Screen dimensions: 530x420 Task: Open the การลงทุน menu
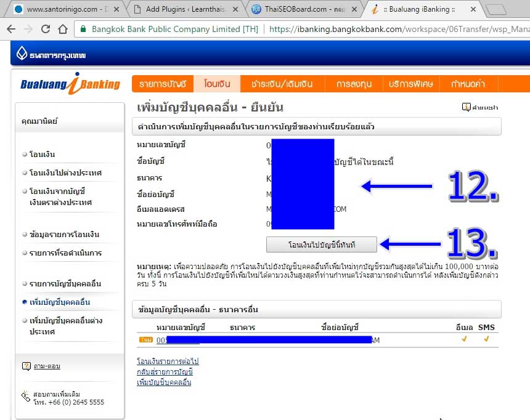pyautogui.click(x=354, y=84)
